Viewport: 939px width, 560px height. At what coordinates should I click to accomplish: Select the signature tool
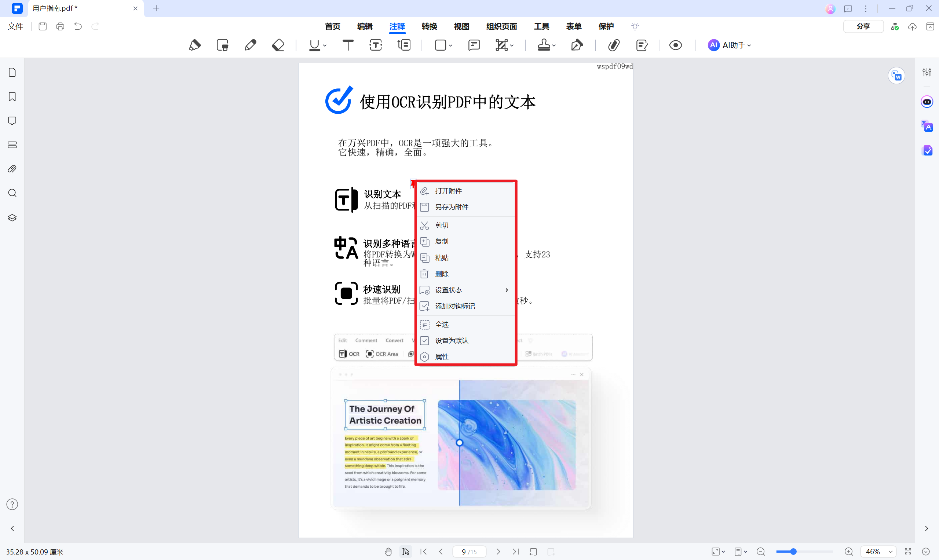click(577, 45)
